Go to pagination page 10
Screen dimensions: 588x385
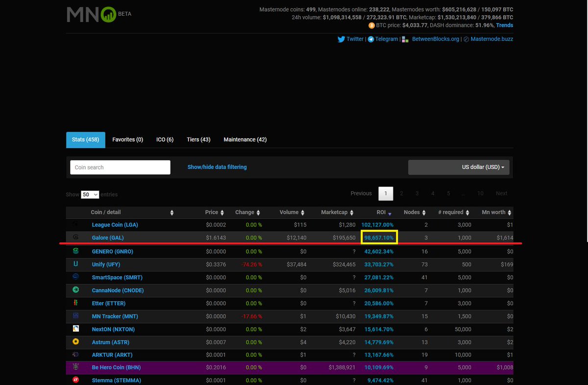coord(480,193)
